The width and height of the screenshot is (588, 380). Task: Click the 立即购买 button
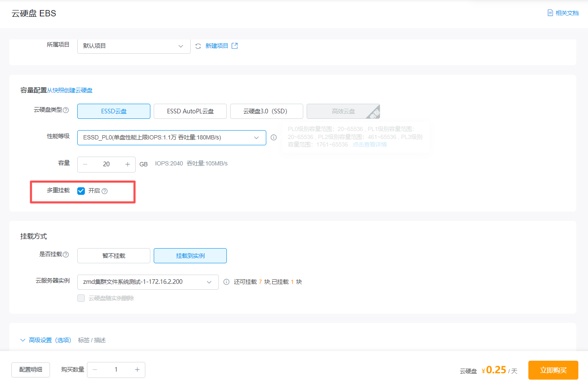(x=553, y=370)
